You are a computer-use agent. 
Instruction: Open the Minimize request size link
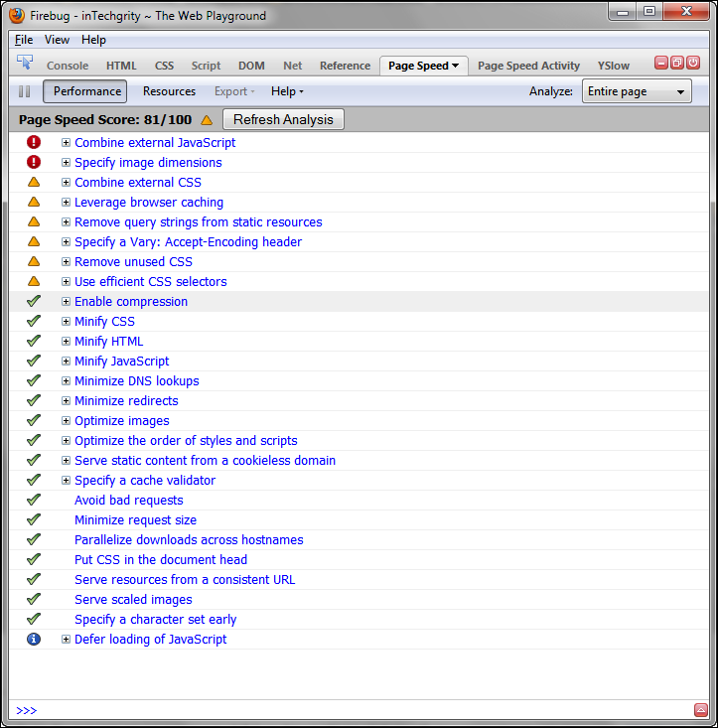click(x=135, y=520)
